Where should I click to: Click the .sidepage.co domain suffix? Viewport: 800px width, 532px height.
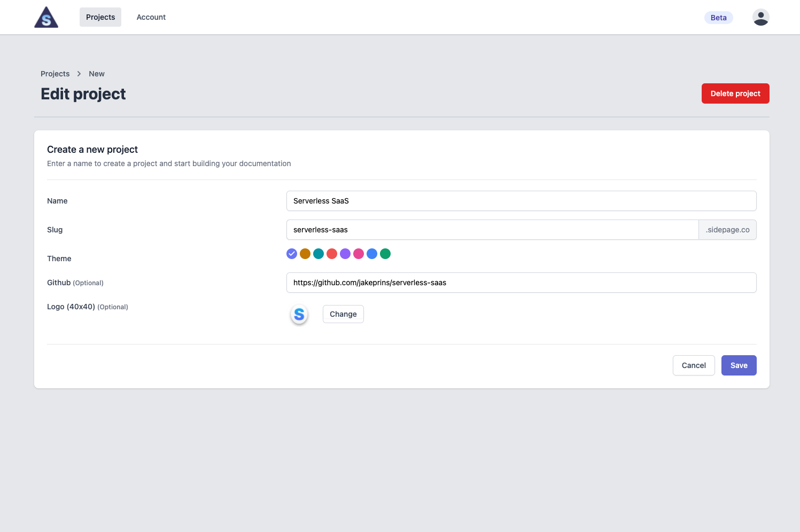(x=728, y=230)
